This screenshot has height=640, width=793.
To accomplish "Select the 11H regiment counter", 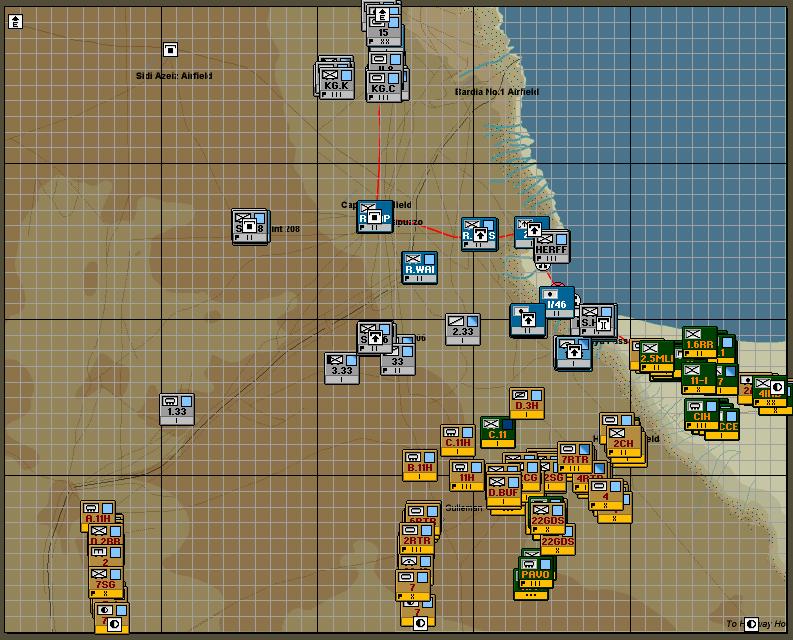I will click(466, 475).
